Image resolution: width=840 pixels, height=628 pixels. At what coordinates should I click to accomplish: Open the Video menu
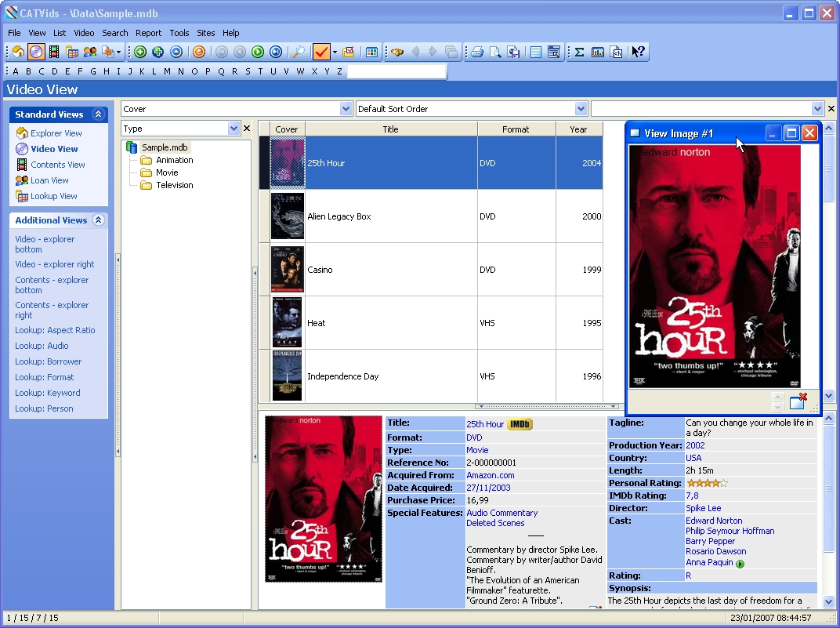point(84,33)
